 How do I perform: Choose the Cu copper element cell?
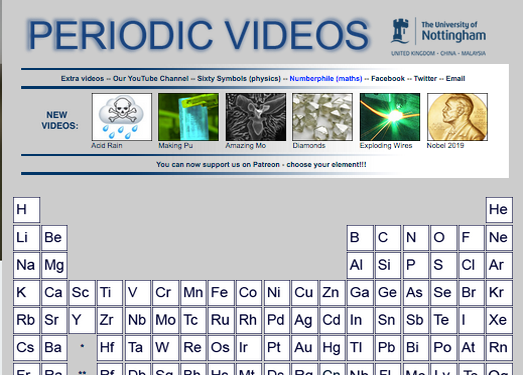305,293
